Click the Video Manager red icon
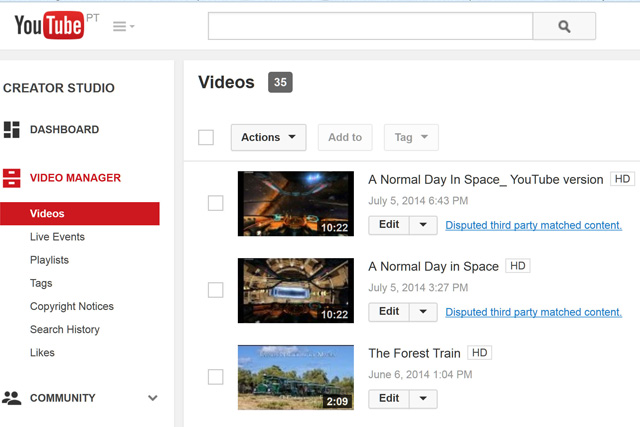The image size is (640, 427). [11, 178]
